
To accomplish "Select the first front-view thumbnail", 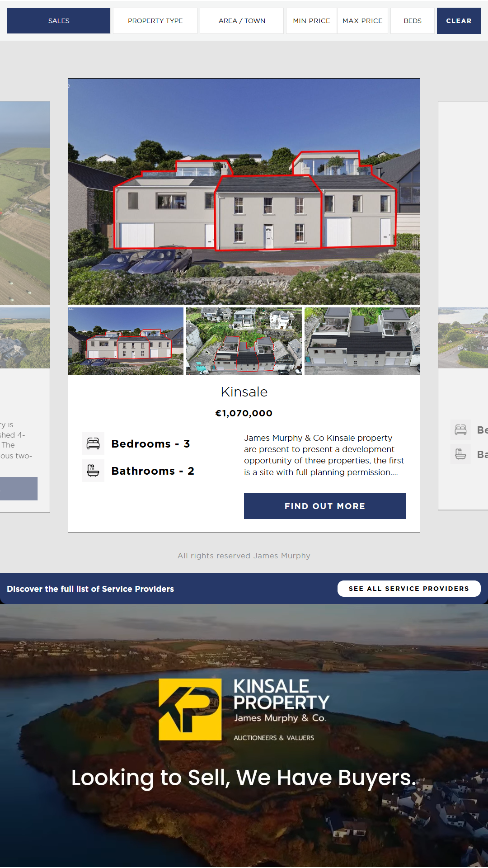I will pos(126,341).
